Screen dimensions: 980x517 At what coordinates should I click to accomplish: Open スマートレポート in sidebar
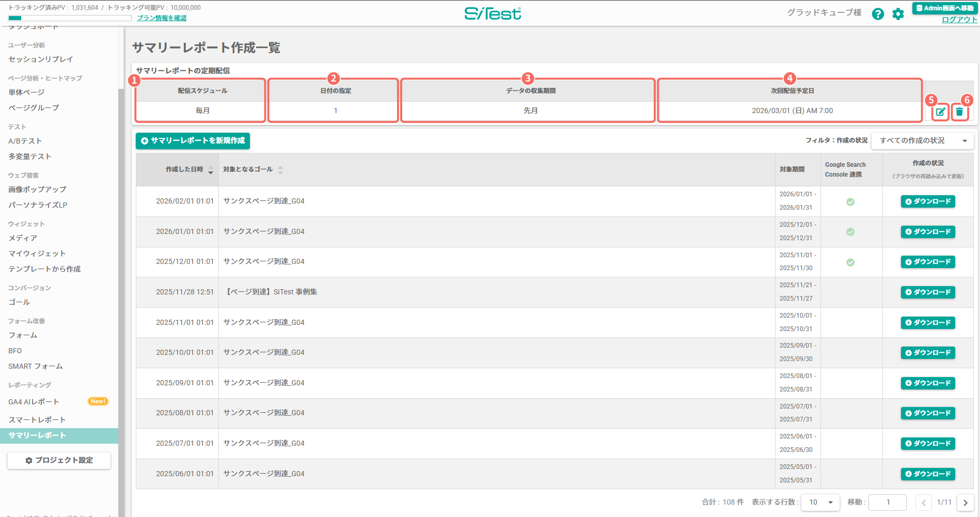(37, 420)
